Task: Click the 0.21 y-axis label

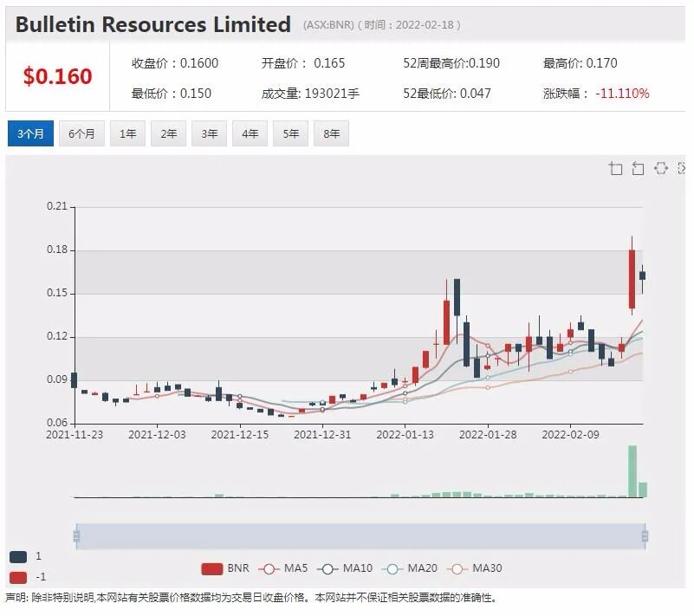Action: (x=57, y=206)
